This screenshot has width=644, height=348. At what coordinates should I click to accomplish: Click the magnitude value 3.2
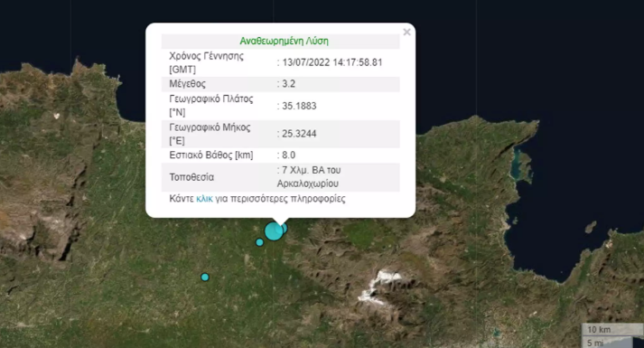point(289,84)
